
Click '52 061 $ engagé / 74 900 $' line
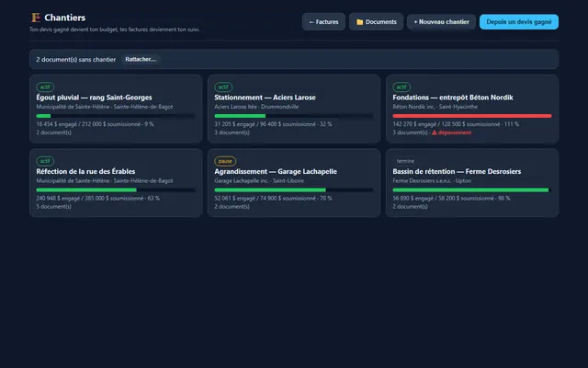273,198
